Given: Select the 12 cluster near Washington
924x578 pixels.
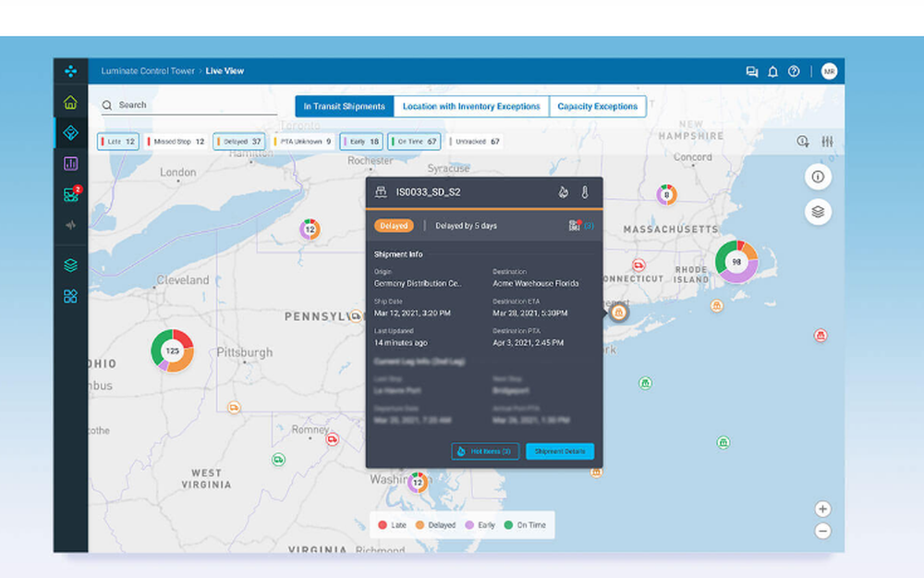Looking at the screenshot, I should point(418,483).
